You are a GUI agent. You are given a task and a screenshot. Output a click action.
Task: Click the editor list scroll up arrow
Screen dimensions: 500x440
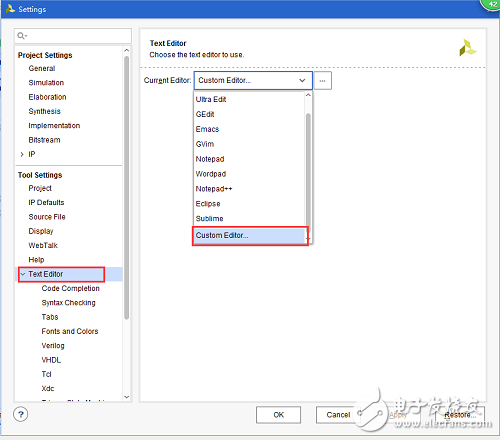tap(308, 95)
